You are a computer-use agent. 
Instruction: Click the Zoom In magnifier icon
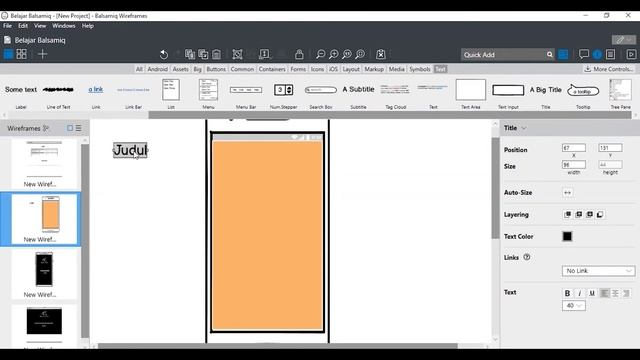pyautogui.click(x=333, y=54)
